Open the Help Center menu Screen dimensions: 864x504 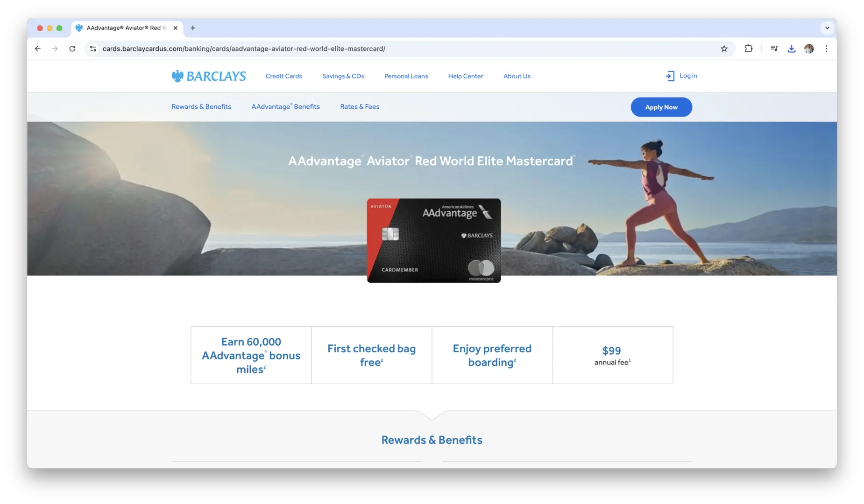click(x=466, y=76)
